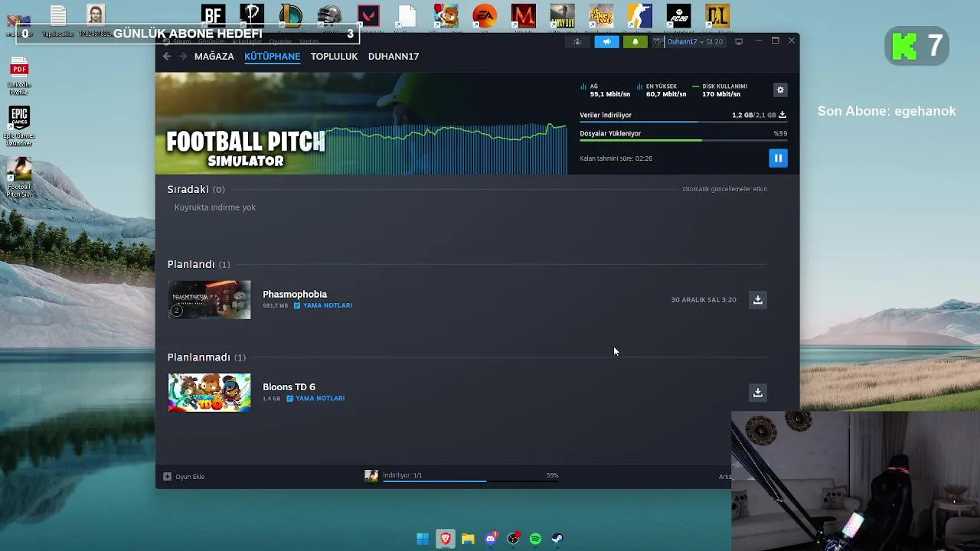Click the Dosyalar Yükleniyor progress bar
This screenshot has height=551, width=980.
point(683,140)
